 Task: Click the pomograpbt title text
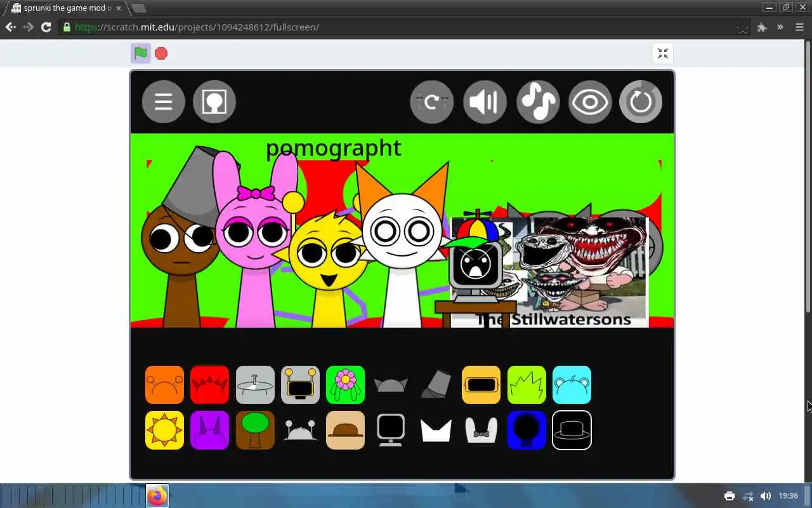[333, 148]
